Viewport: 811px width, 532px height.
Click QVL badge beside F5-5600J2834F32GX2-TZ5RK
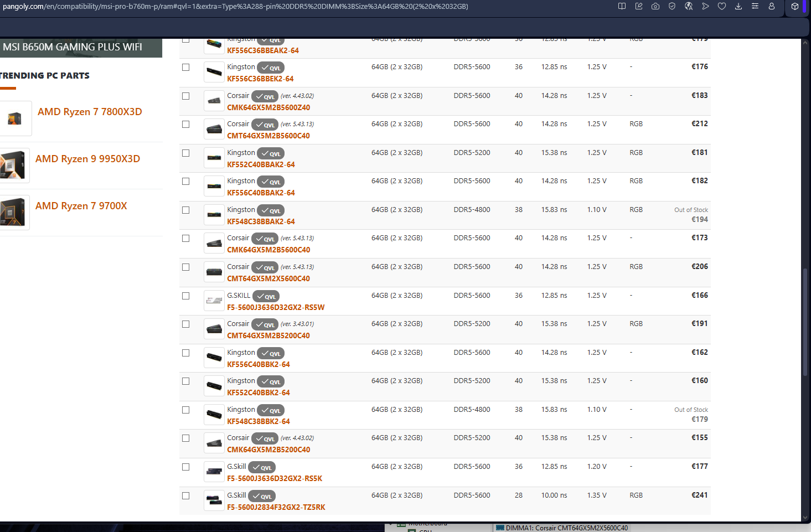[x=262, y=496]
